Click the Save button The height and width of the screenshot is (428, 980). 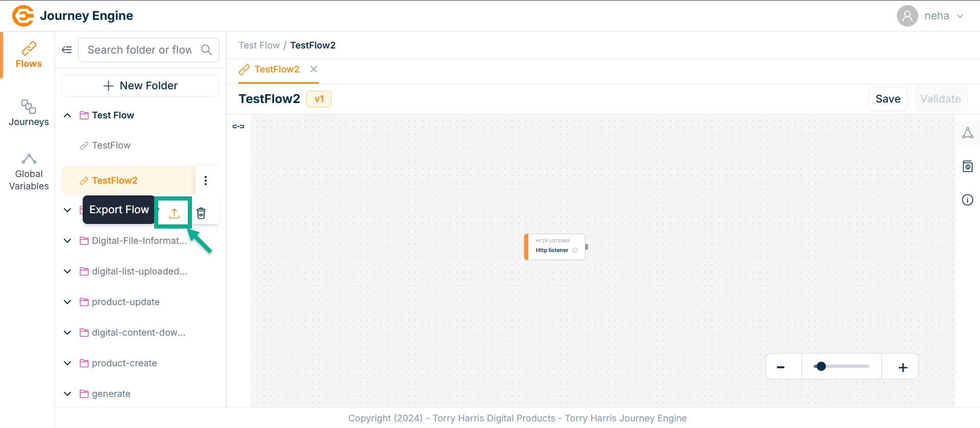[888, 99]
